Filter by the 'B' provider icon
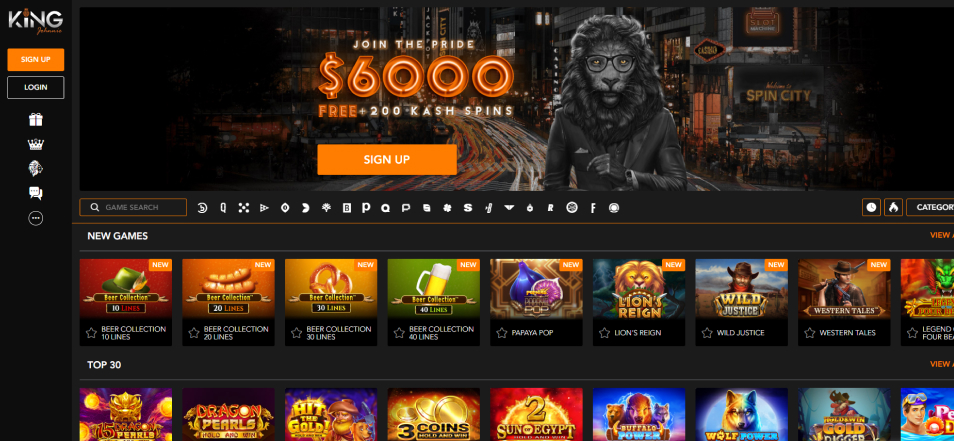The height and width of the screenshot is (441, 954). pyautogui.click(x=347, y=208)
